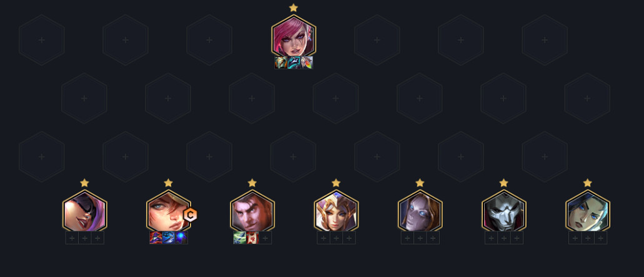Select the Miss Fortune carry champion portrait
Screen dimensions: 644x277
tap(169, 211)
